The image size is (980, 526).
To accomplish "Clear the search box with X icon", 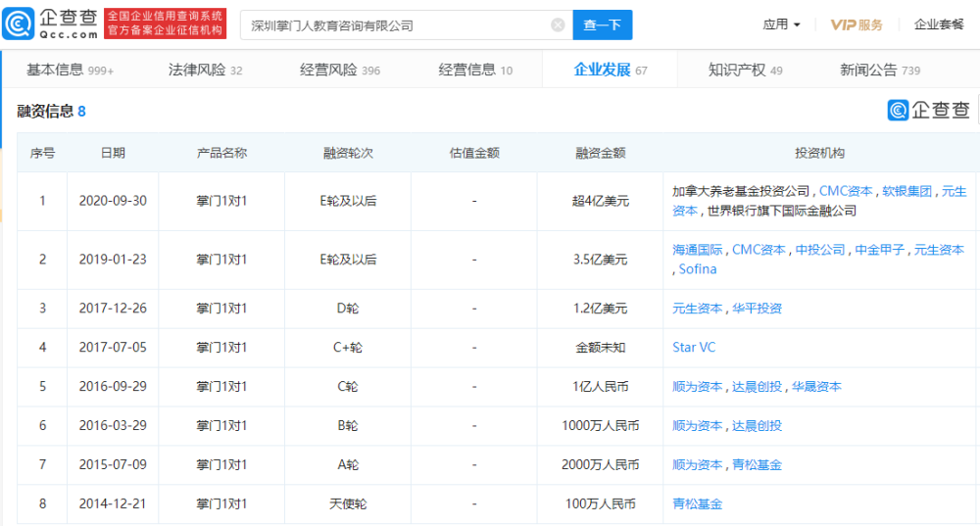I will tap(558, 25).
